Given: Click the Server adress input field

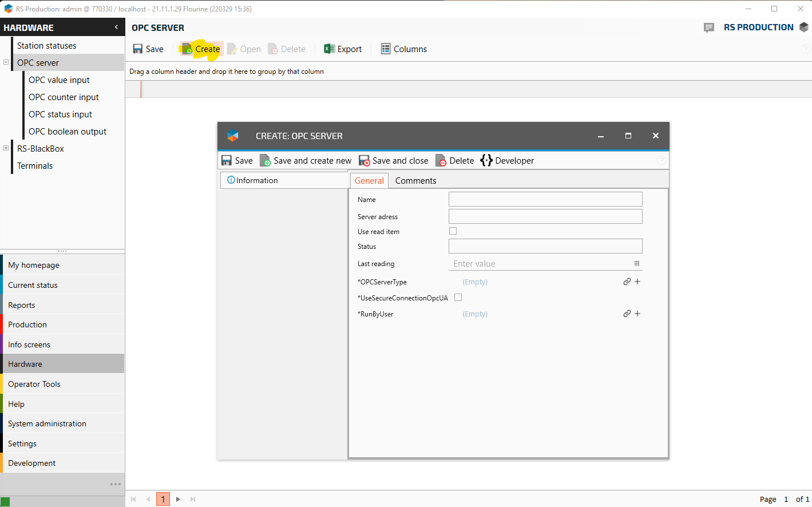Looking at the screenshot, I should point(545,216).
